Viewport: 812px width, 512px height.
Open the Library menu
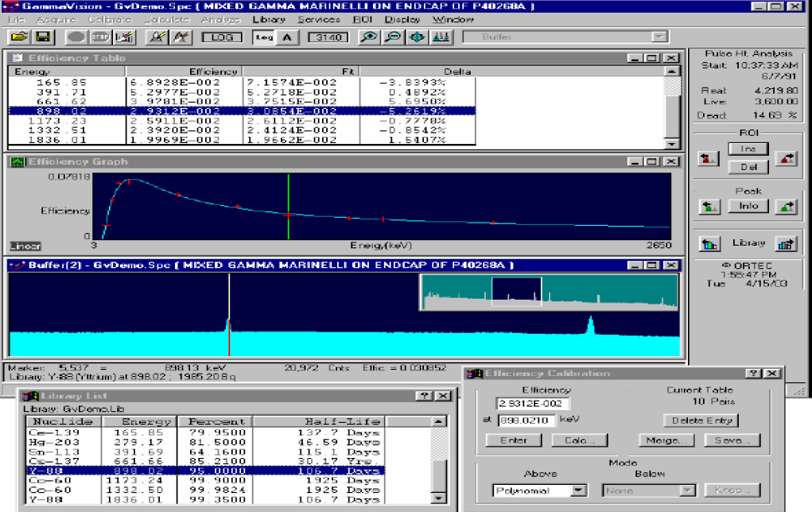click(269, 19)
